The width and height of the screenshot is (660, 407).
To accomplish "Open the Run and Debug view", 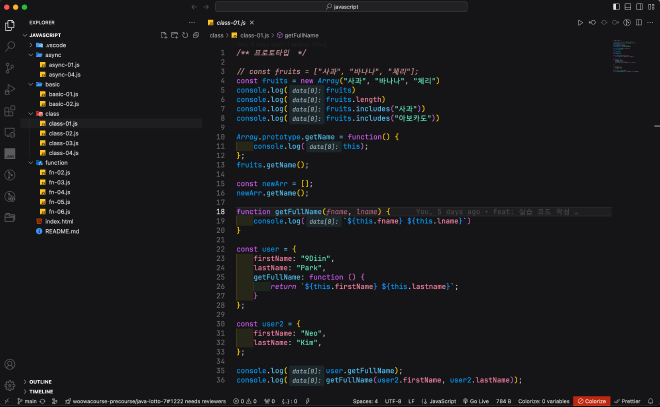I will pyautogui.click(x=9, y=90).
